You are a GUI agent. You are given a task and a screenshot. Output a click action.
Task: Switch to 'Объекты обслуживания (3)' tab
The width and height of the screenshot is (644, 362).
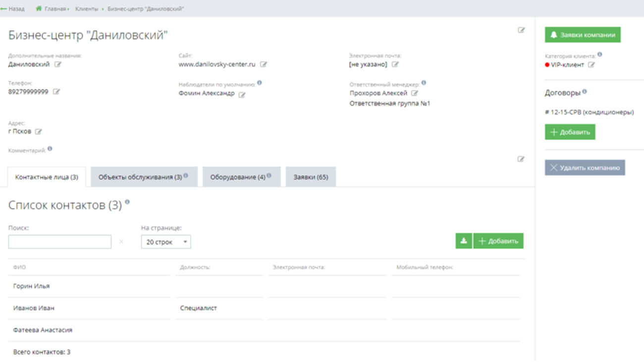pos(144,177)
